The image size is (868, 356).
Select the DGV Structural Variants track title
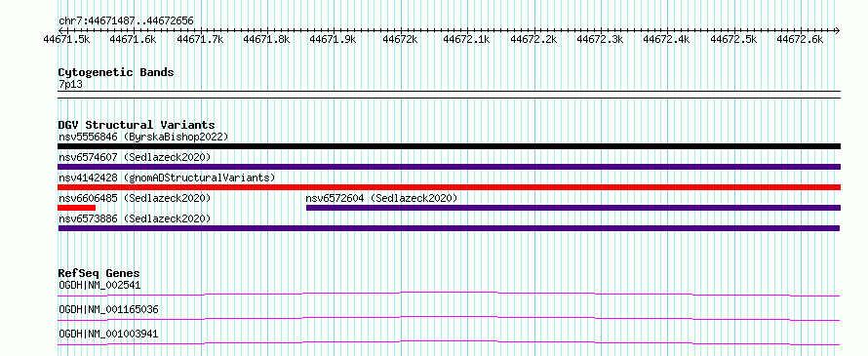(x=137, y=125)
